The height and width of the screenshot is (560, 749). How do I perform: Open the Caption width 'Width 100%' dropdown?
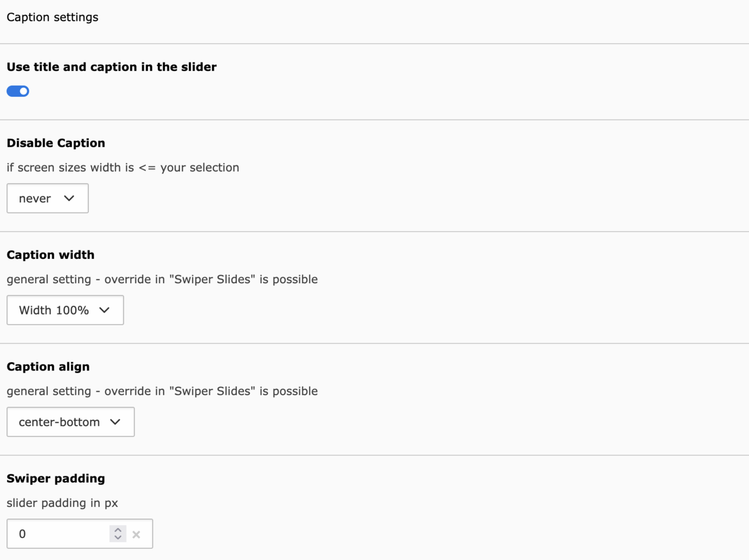(x=65, y=310)
